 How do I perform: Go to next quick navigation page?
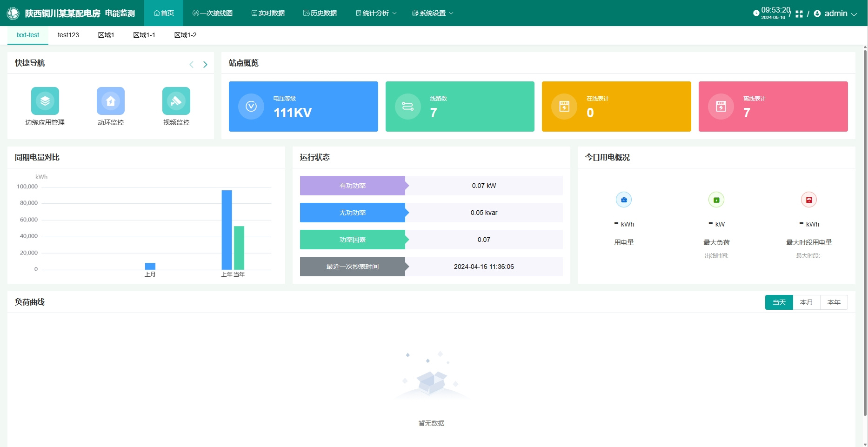pyautogui.click(x=205, y=65)
